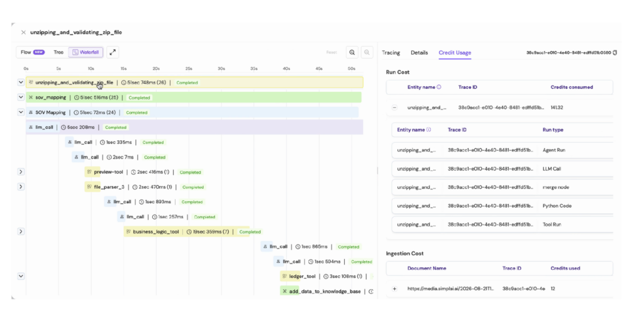Select the llm_call 1sec 893ms span
This screenshot has width=644, height=322.
tap(154, 202)
